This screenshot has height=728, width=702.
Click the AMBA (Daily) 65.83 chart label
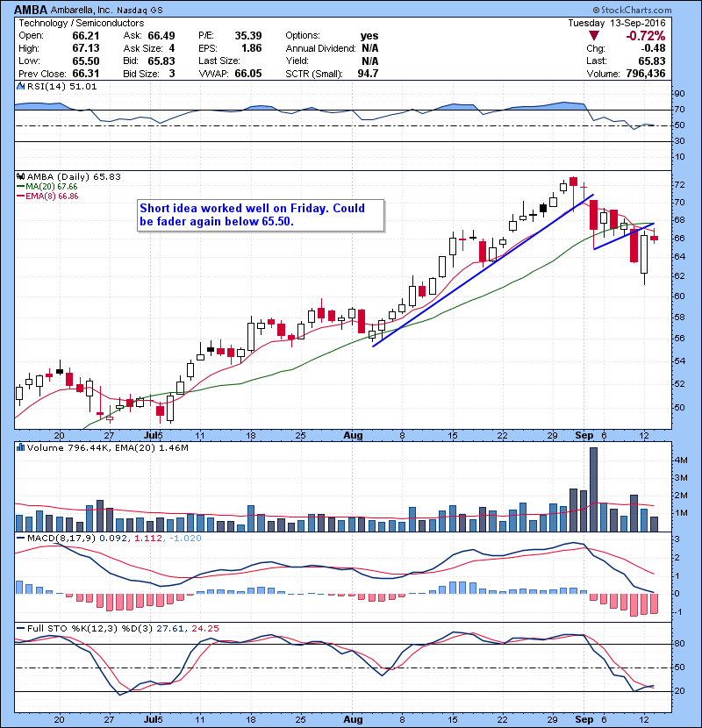(74, 176)
